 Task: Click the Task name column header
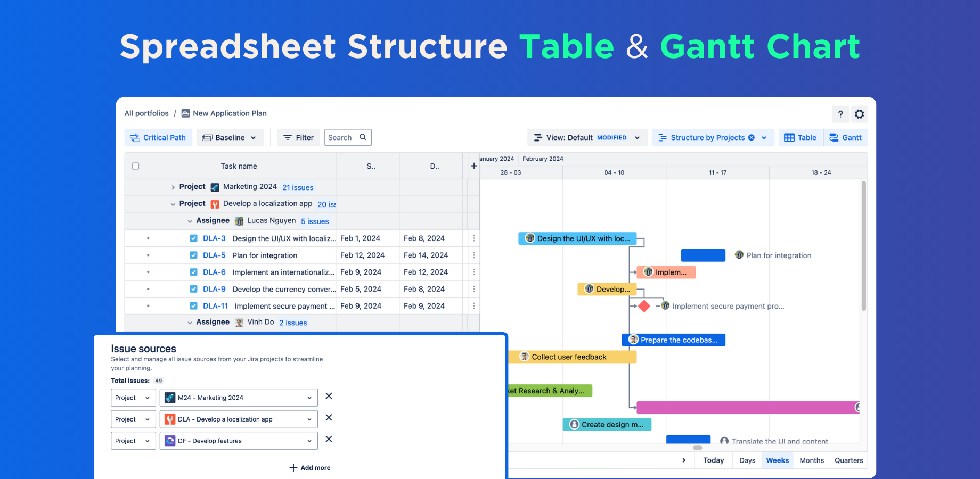coord(239,166)
